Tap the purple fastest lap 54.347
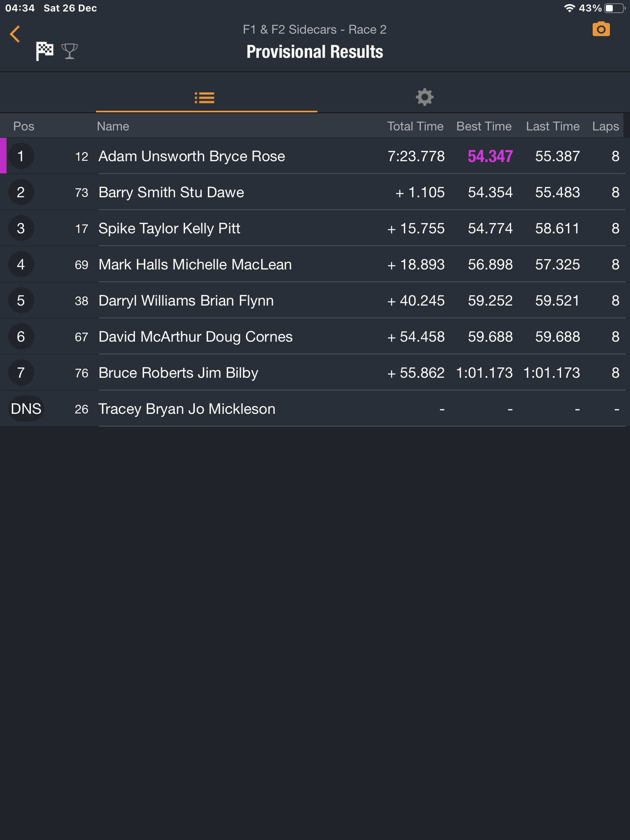Viewport: 630px width, 840px height. (x=490, y=156)
